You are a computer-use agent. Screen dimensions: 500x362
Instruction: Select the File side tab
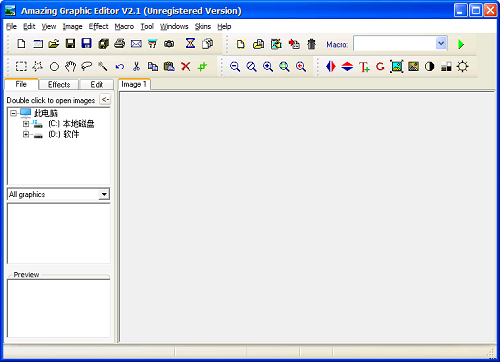(21, 84)
